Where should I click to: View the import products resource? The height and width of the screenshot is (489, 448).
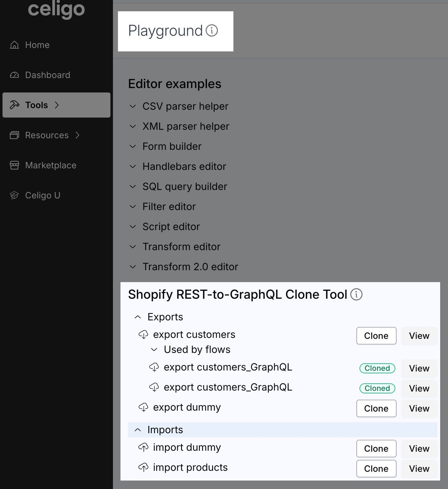tap(419, 469)
